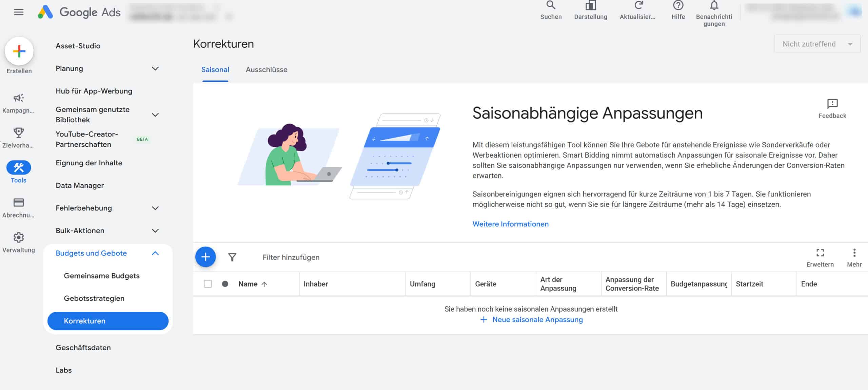Open Benachrichtigungen bell icon
This screenshot has width=868, height=390.
[714, 5]
